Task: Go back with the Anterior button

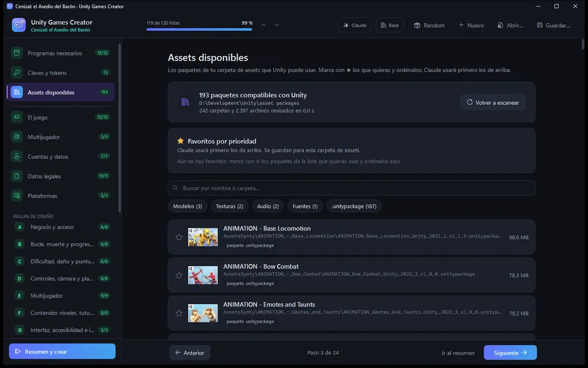Action: tap(190, 353)
